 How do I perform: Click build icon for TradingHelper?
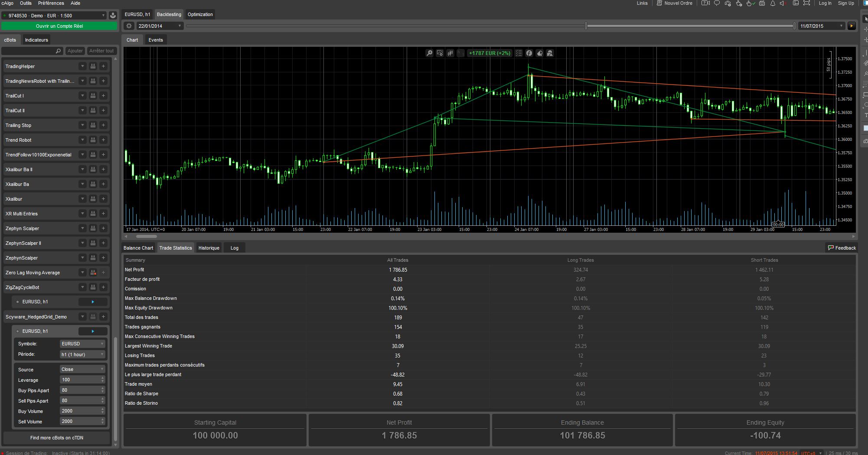[x=93, y=66]
